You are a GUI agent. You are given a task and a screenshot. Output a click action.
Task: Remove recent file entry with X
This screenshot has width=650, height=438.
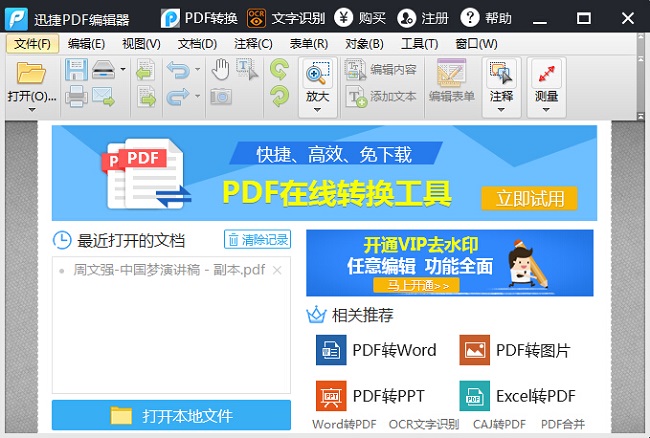coord(277,271)
